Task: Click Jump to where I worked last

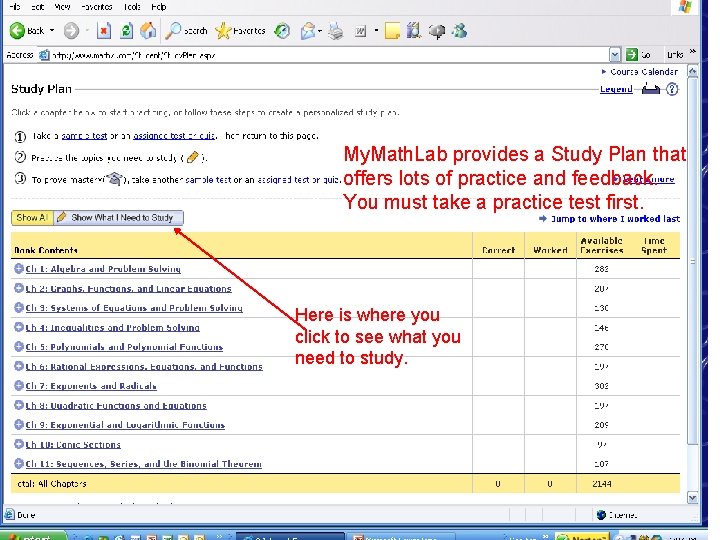Action: coord(615,219)
